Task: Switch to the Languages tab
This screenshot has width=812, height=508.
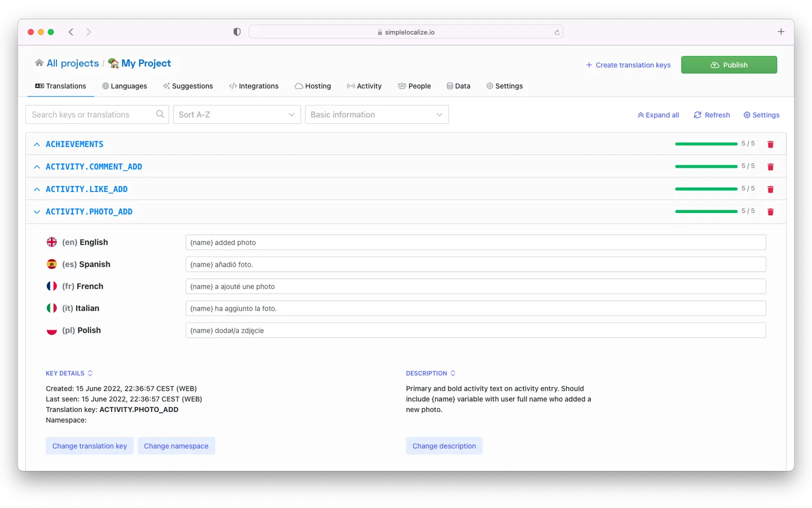Action: [x=124, y=86]
